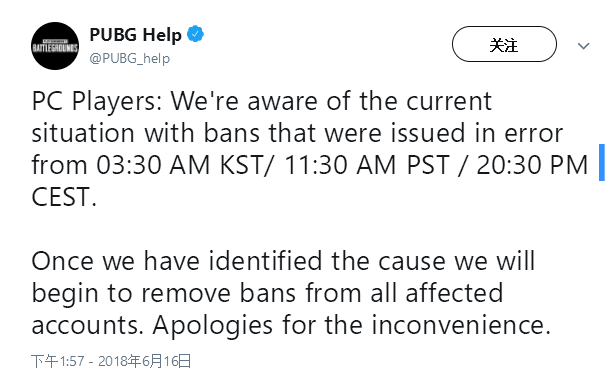Screen dimensions: 616x376
Task: Open the tweet timestamp 下午1:57
Action: point(58,361)
